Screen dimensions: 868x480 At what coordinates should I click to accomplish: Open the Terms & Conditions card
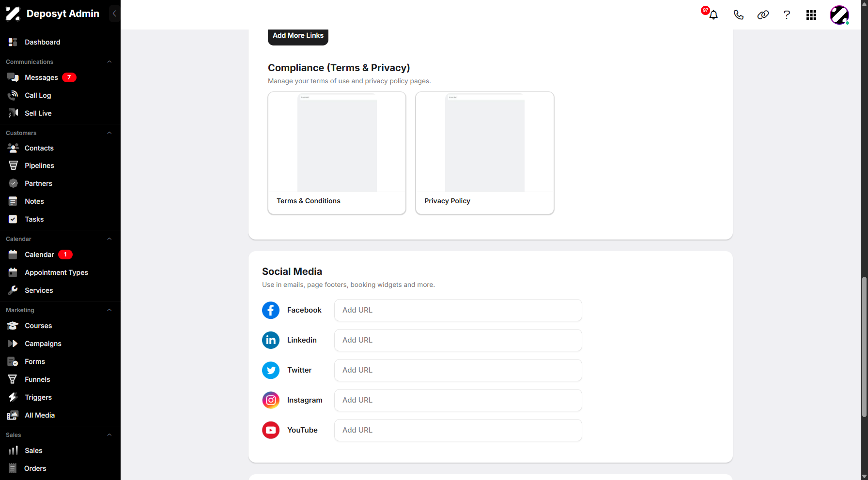click(337, 153)
